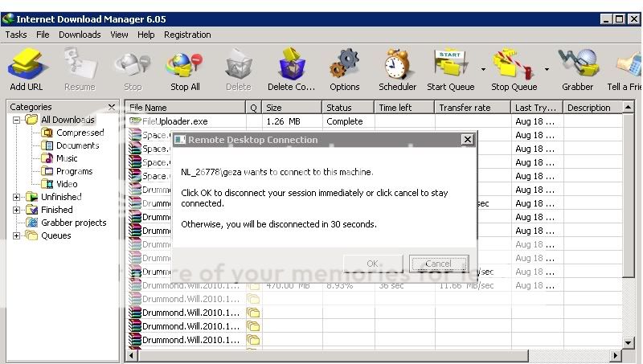Expand the Queues tree node
The height and width of the screenshot is (364, 643).
17,235
